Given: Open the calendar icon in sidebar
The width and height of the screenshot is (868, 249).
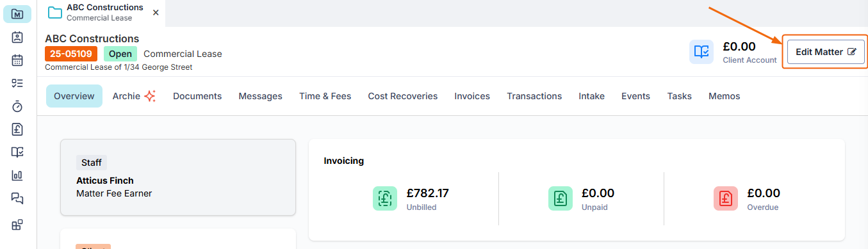Looking at the screenshot, I should pos(17,60).
